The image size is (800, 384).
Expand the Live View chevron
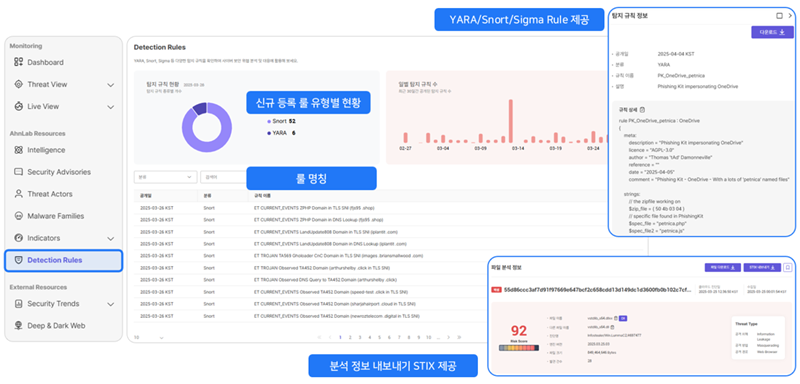click(111, 107)
